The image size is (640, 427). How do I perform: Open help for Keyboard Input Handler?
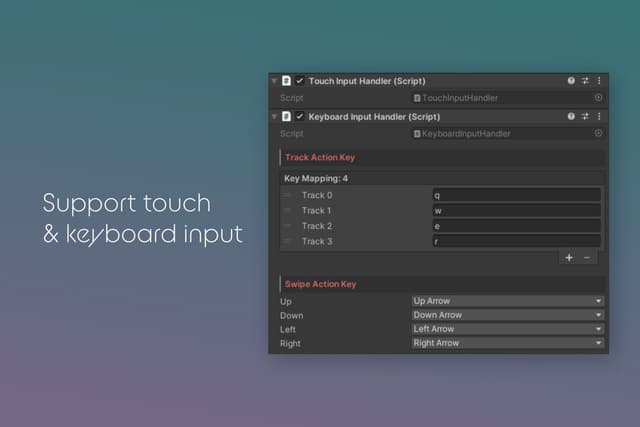pos(571,116)
